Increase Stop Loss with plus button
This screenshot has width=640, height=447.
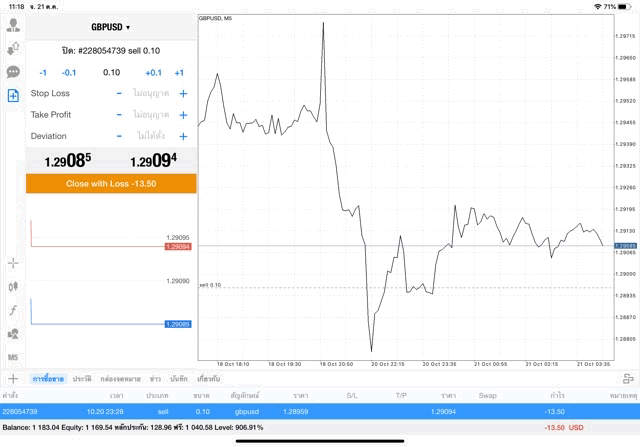coord(183,93)
